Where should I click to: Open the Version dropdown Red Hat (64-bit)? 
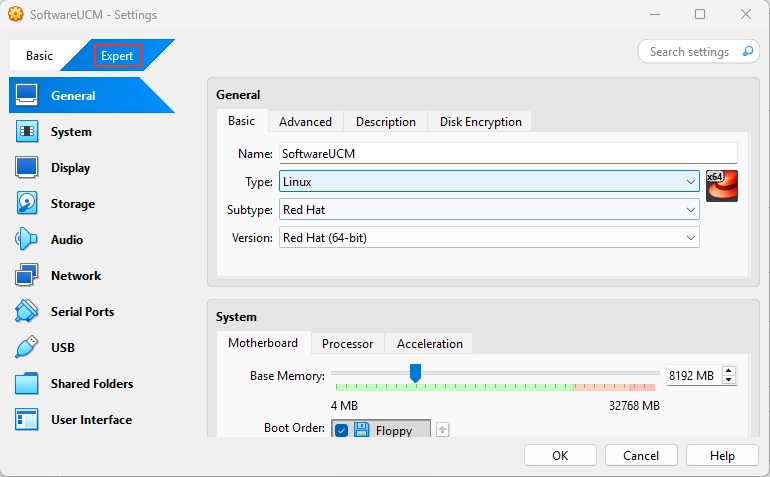coord(489,238)
